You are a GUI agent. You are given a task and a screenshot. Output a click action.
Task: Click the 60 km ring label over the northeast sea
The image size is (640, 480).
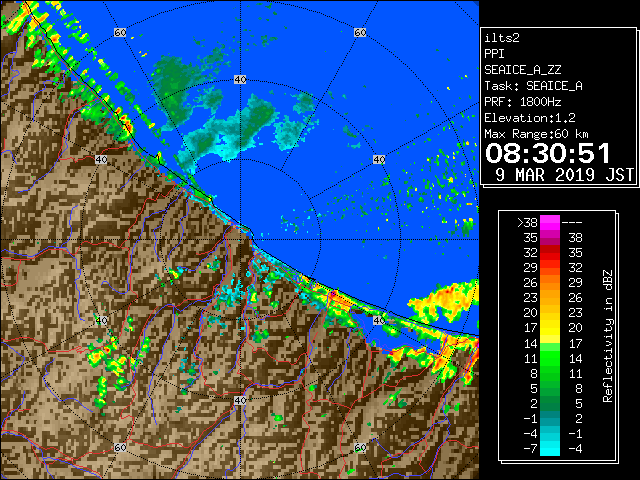(x=360, y=32)
